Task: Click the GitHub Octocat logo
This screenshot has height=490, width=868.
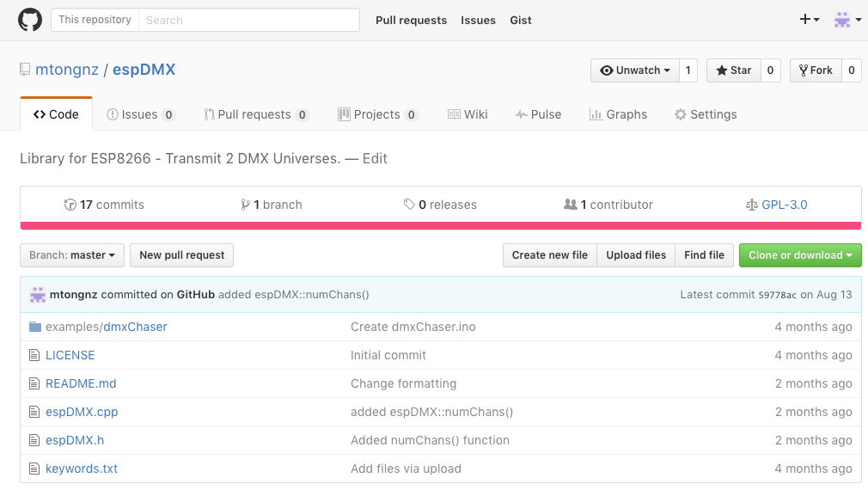Action: point(30,20)
